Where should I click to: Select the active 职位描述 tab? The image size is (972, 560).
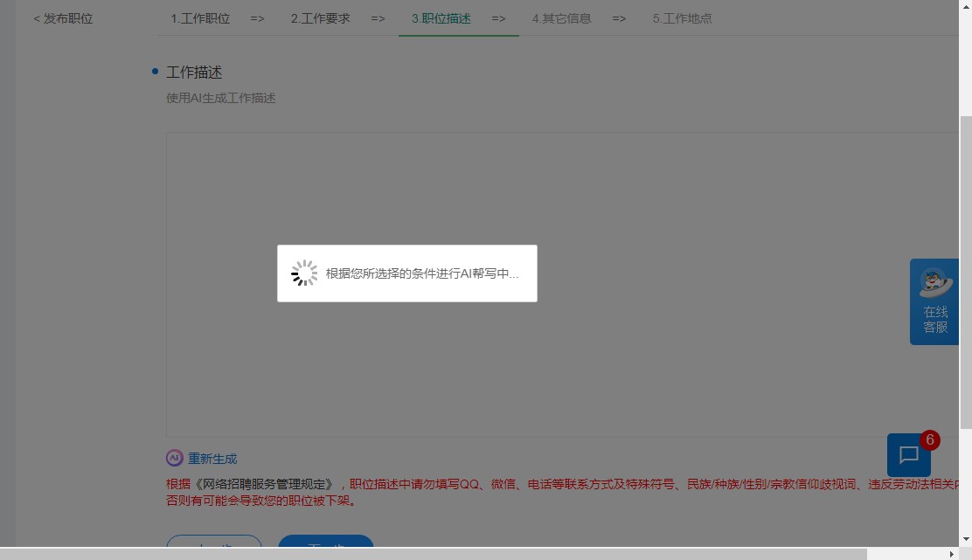tap(441, 17)
